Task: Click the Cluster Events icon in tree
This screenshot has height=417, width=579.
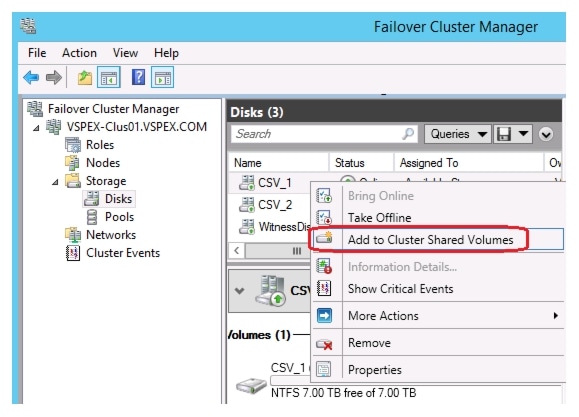Action: tap(73, 253)
